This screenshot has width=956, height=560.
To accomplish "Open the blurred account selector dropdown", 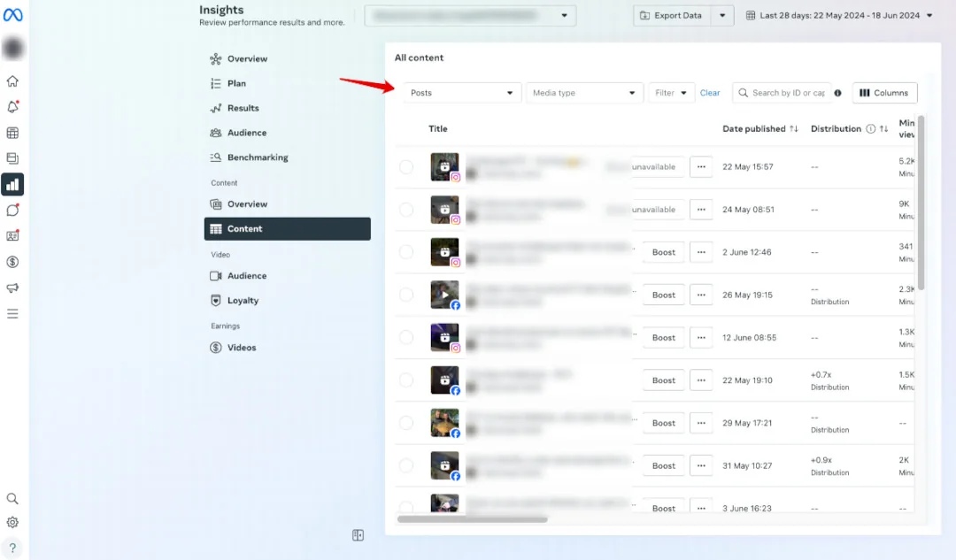I will (470, 15).
